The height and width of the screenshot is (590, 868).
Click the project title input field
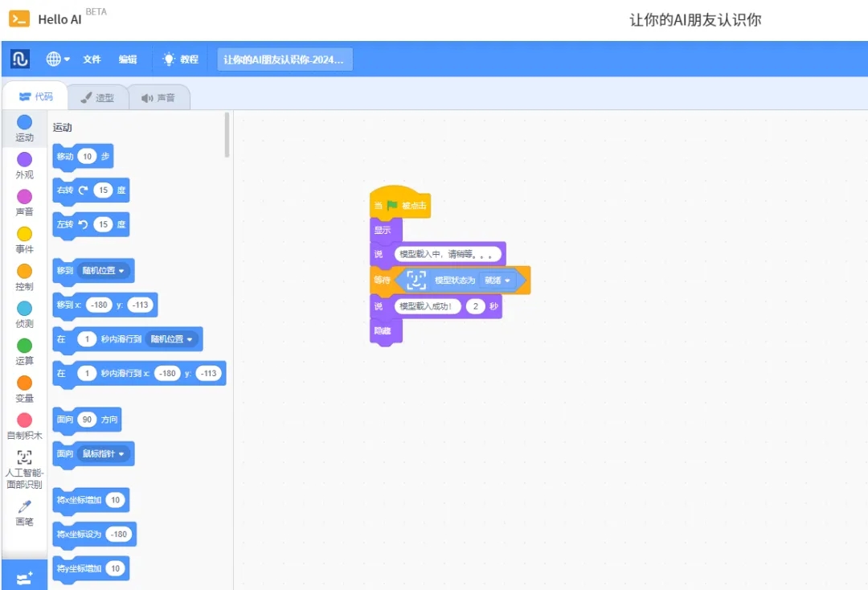(285, 59)
